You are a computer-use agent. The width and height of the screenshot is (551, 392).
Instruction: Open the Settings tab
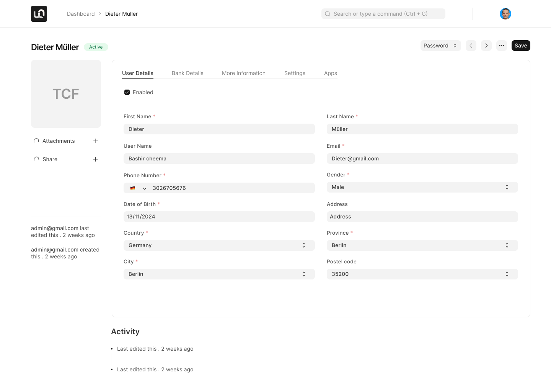[295, 73]
